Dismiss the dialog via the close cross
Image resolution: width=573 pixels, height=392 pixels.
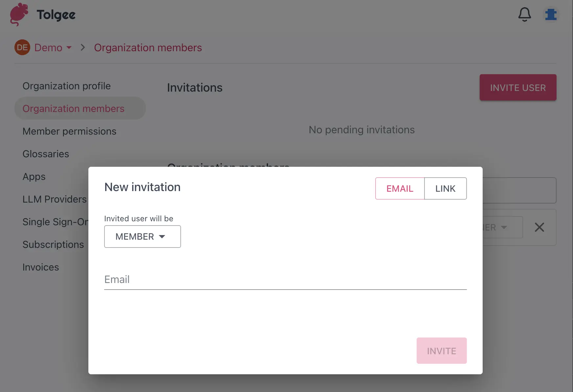539,227
